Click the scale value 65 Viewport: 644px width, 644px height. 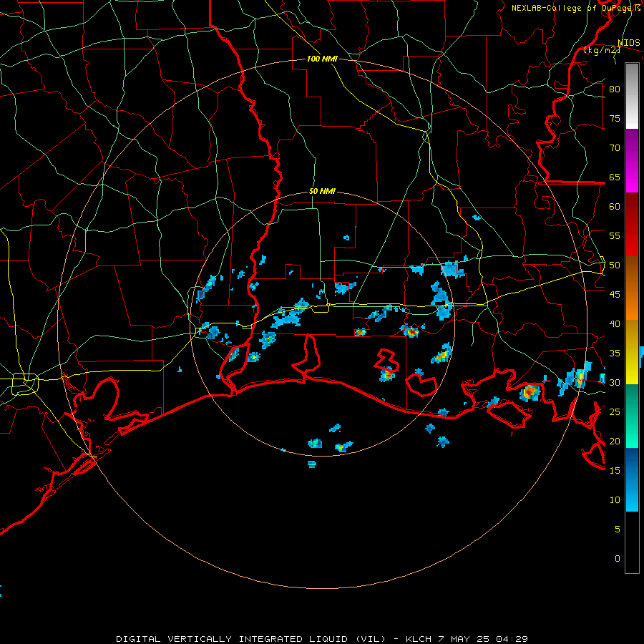click(615, 177)
